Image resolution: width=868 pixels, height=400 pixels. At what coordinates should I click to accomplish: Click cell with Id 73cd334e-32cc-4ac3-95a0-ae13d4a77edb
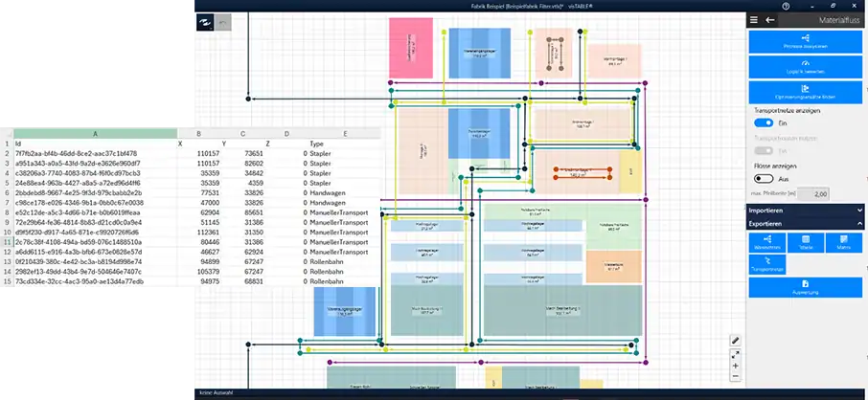pyautogui.click(x=95, y=281)
